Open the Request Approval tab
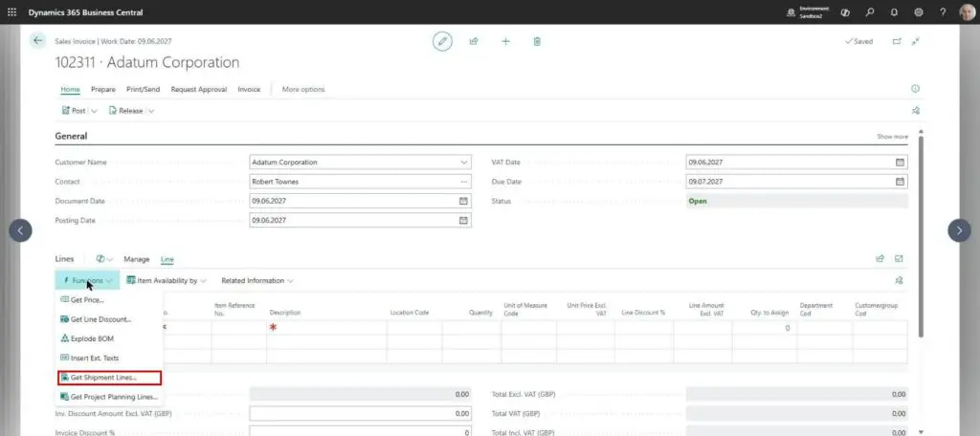This screenshot has width=980, height=436. [199, 89]
